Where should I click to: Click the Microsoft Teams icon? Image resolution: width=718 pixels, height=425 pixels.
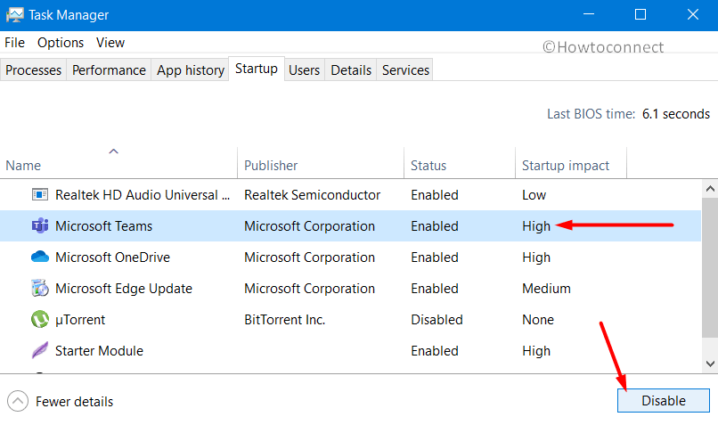tap(40, 226)
